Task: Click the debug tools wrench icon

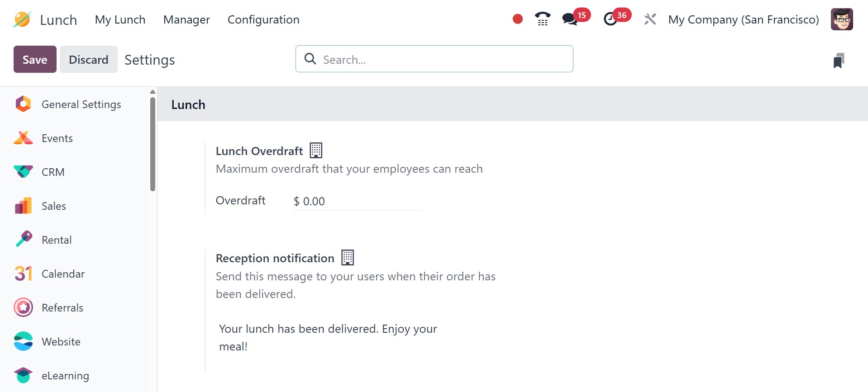Action: pos(650,19)
